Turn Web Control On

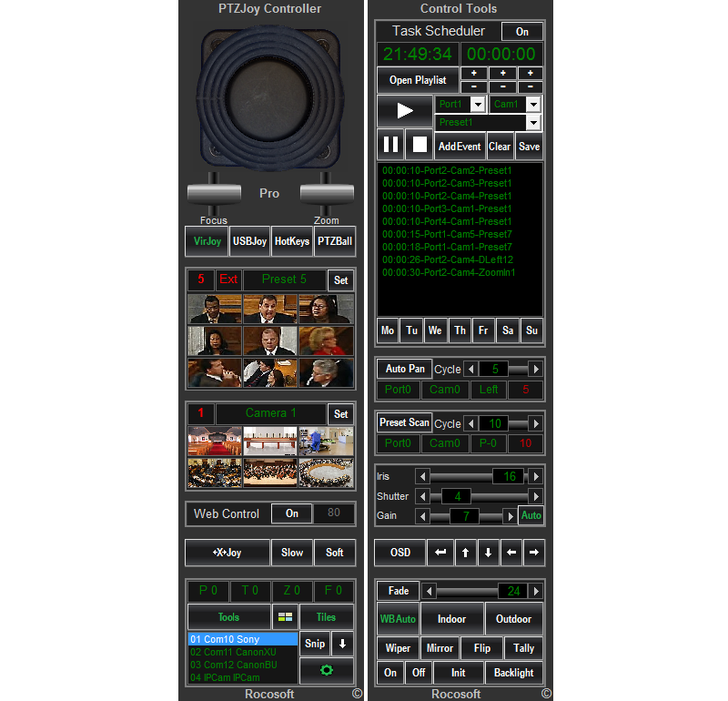(291, 513)
